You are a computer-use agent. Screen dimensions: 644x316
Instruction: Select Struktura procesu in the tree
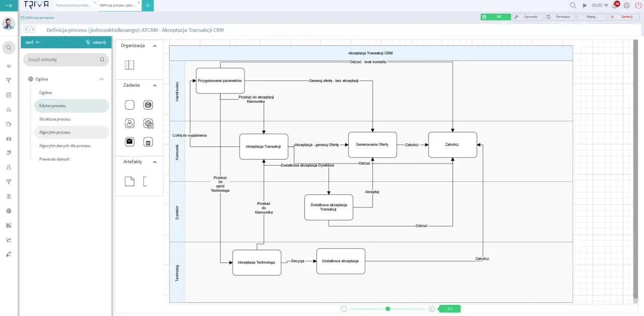point(55,119)
